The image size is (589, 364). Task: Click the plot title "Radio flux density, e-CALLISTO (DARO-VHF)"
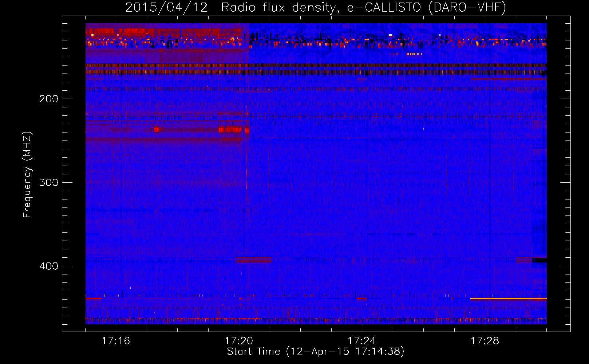point(363,7)
